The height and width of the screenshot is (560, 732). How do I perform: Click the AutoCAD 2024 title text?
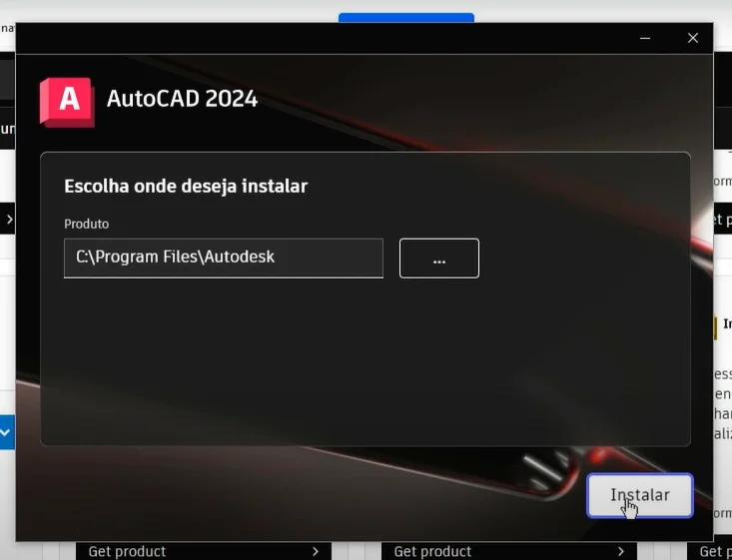click(x=182, y=99)
